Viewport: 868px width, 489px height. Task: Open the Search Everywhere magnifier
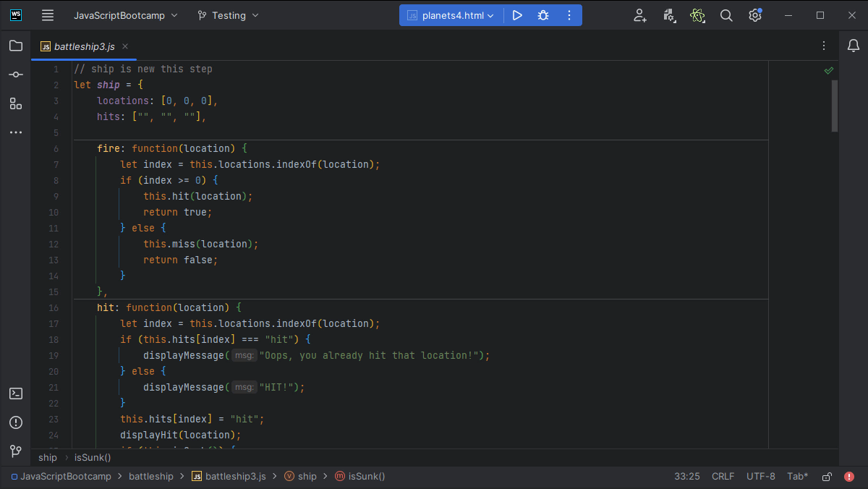pos(726,15)
